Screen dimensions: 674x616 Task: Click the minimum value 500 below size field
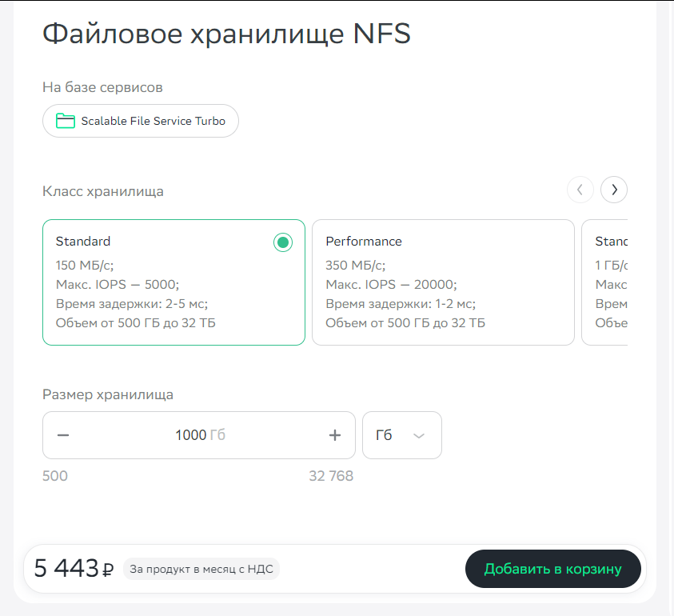tap(55, 476)
